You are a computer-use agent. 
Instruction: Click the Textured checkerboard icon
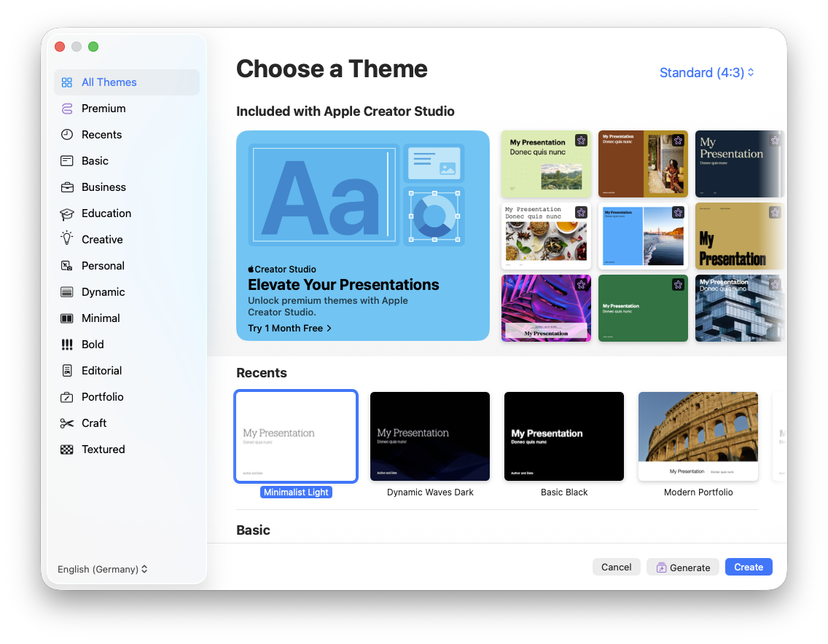(x=66, y=449)
